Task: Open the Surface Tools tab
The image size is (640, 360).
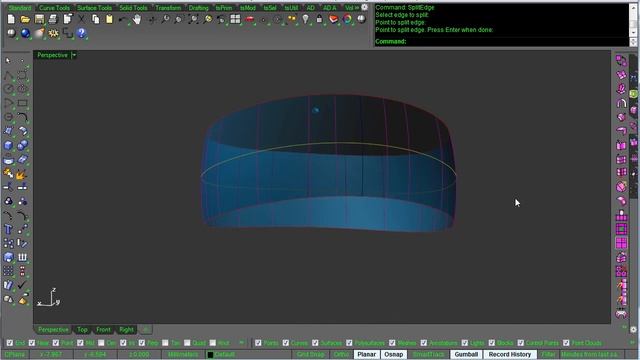Action: click(x=94, y=8)
